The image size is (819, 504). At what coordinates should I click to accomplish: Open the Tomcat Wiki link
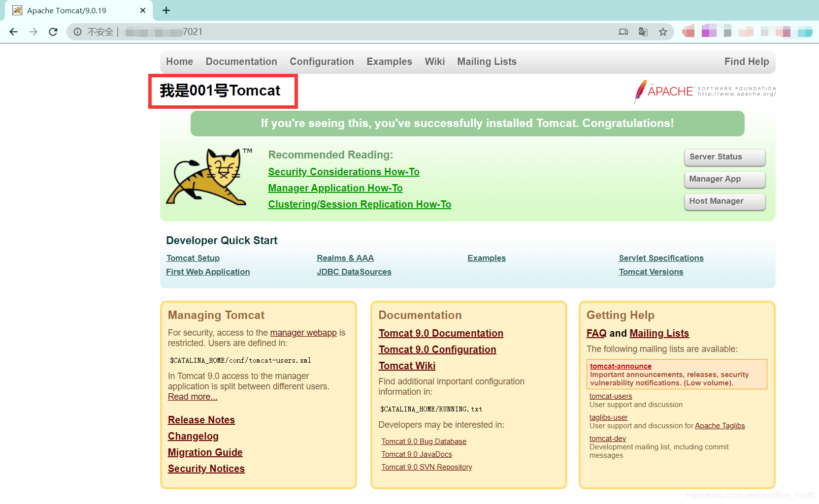(x=407, y=366)
